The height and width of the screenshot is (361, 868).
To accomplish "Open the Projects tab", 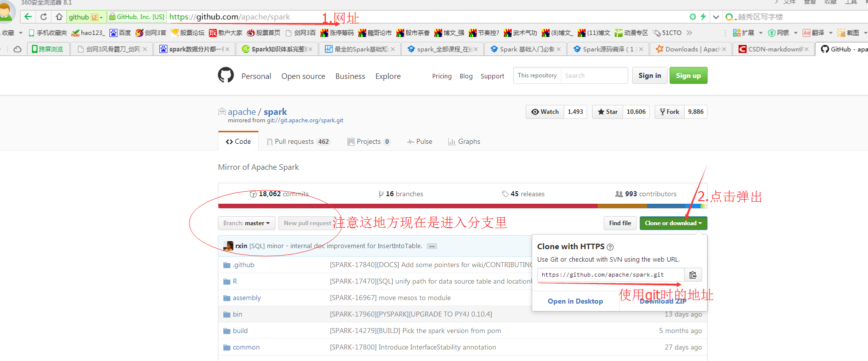I will (369, 141).
